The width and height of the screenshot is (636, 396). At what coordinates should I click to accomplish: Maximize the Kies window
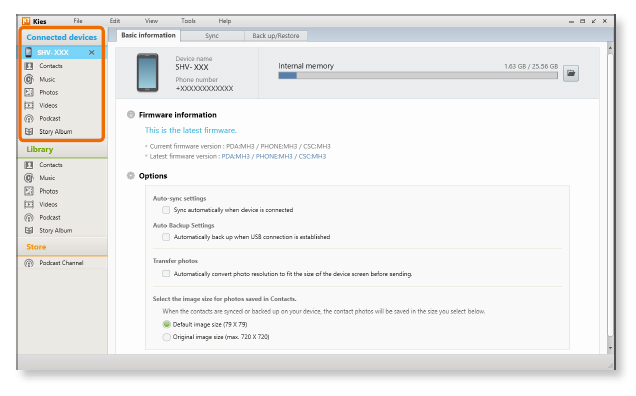pos(582,21)
